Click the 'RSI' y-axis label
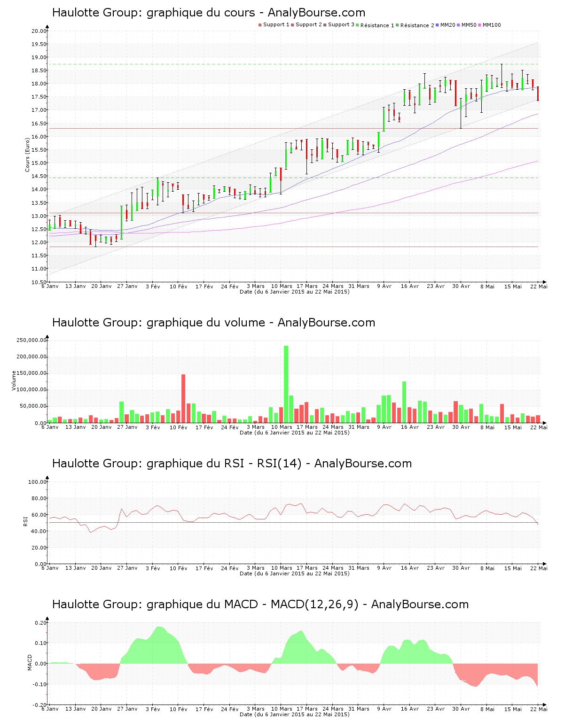The height and width of the screenshot is (728, 564). pos(26,521)
